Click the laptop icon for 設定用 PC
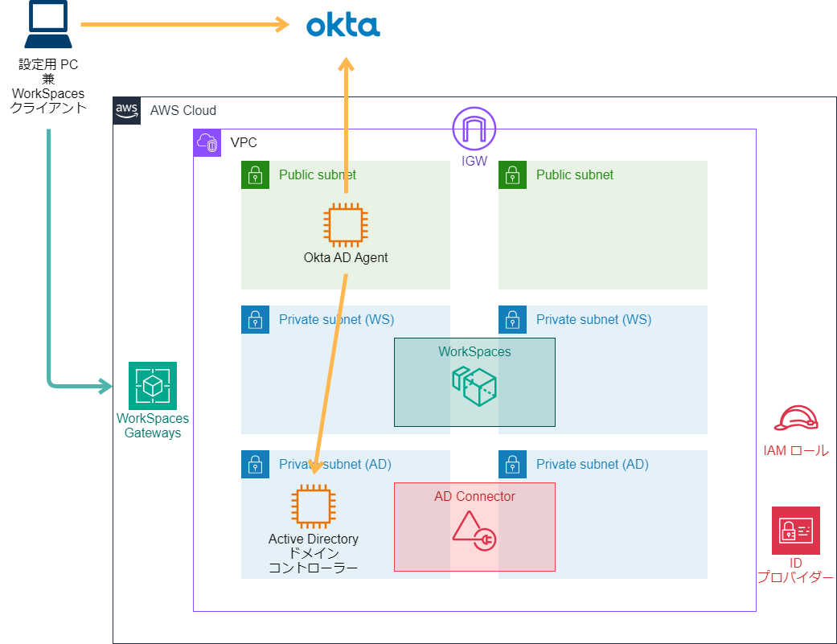The height and width of the screenshot is (644, 837). [47, 26]
